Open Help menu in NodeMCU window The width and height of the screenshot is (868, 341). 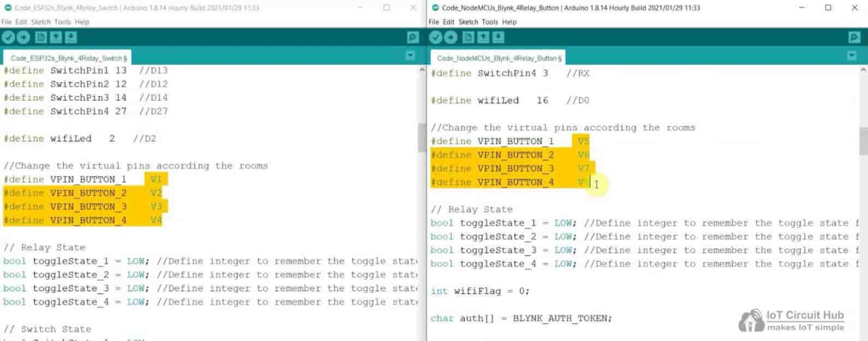point(509,22)
